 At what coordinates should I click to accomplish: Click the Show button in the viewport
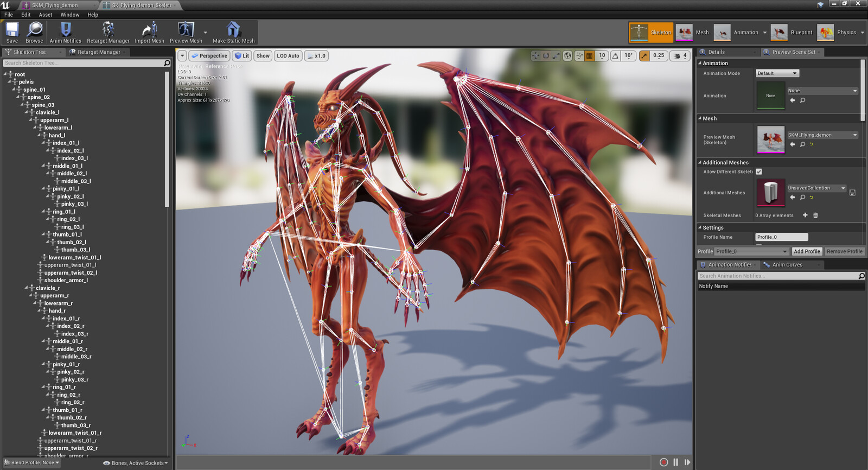click(263, 56)
